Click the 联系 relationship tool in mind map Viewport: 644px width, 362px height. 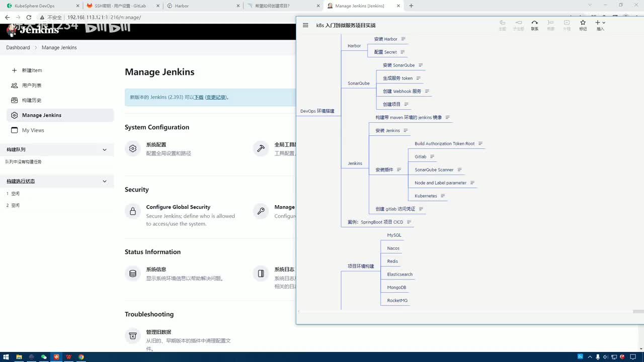coord(534,25)
